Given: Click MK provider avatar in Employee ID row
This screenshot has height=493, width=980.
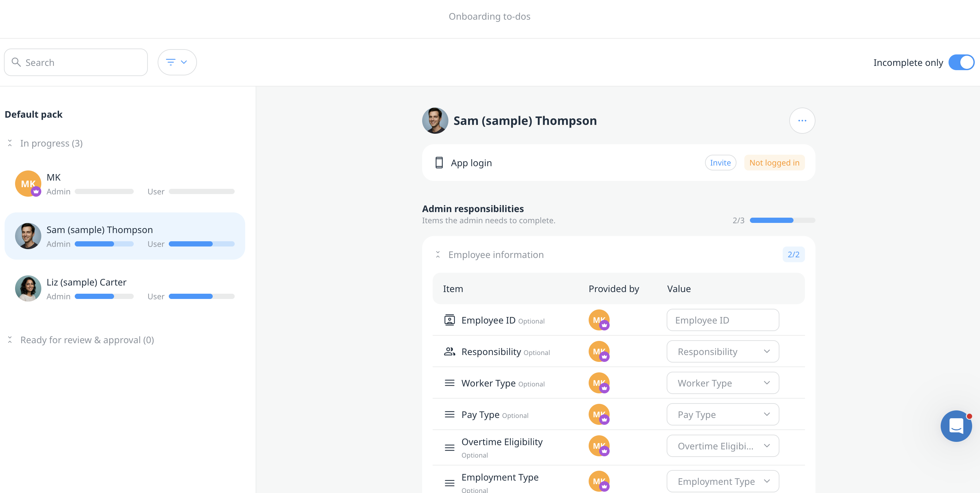Looking at the screenshot, I should click(599, 320).
